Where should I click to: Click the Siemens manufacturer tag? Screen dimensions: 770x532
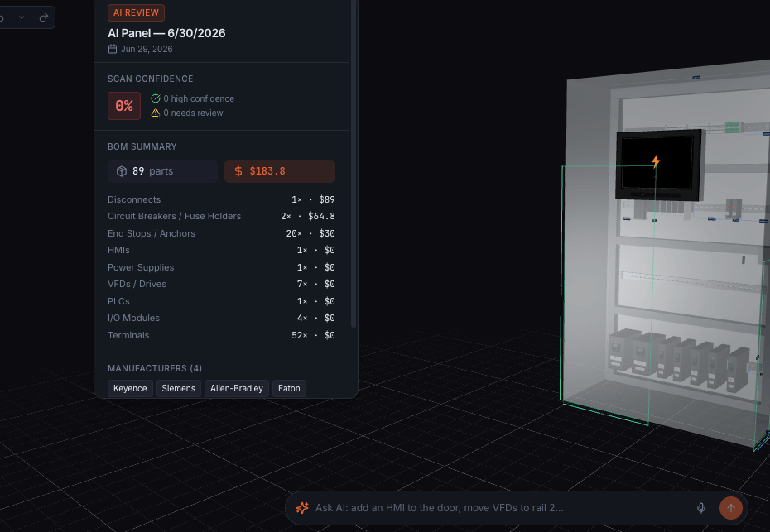[178, 388]
